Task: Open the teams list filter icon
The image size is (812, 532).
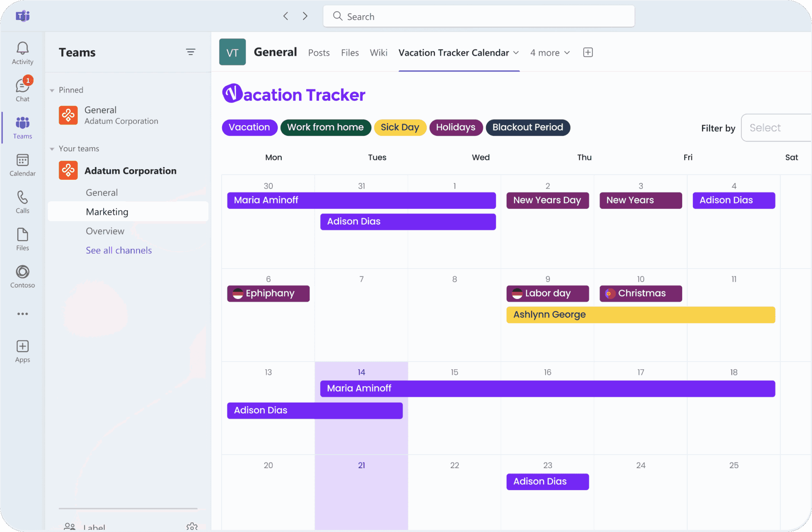Action: 191,52
